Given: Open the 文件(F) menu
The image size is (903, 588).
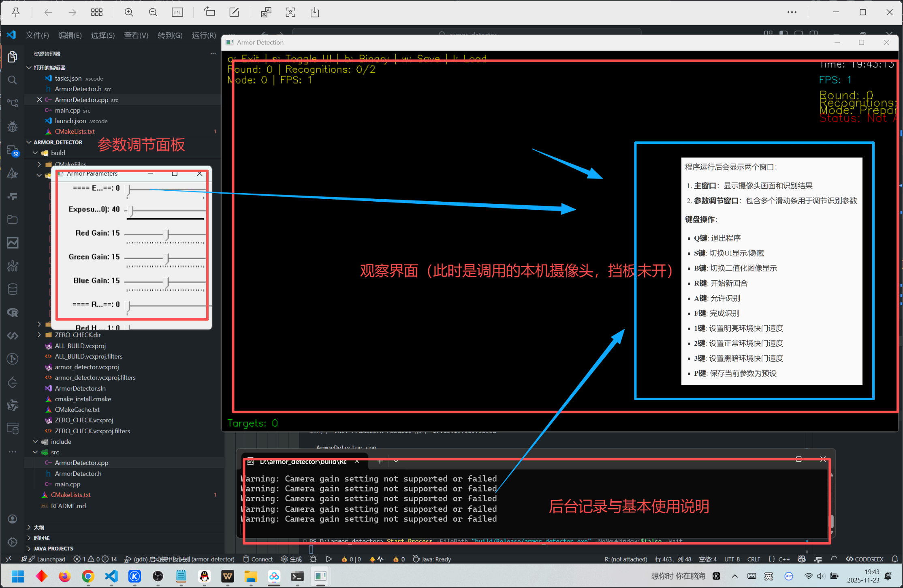Looking at the screenshot, I should click(37, 35).
